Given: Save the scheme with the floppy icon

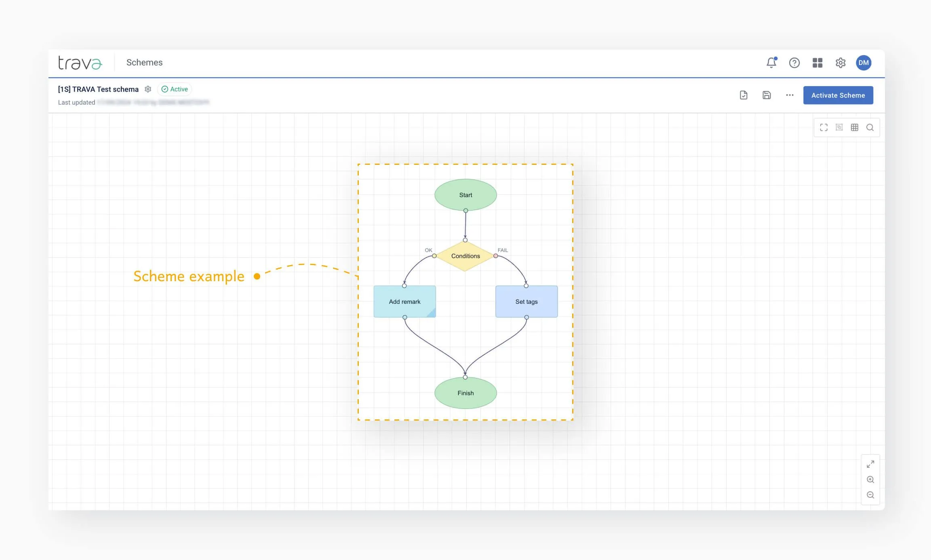Looking at the screenshot, I should click(x=767, y=95).
